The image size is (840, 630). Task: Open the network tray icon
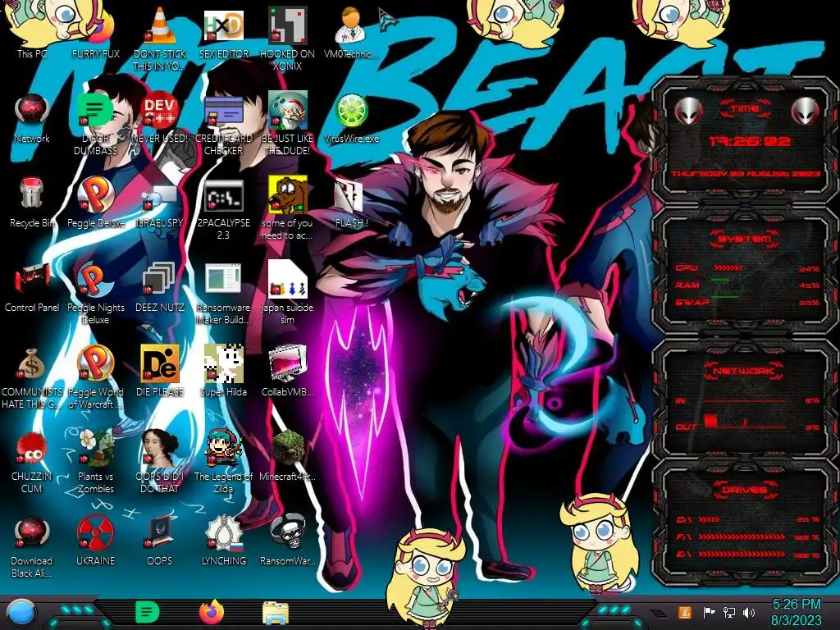(x=728, y=612)
